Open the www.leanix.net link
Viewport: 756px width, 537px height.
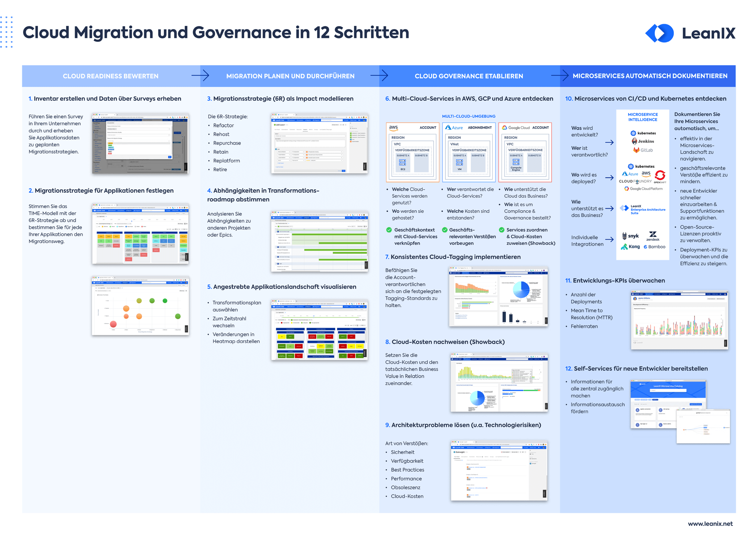point(710,524)
